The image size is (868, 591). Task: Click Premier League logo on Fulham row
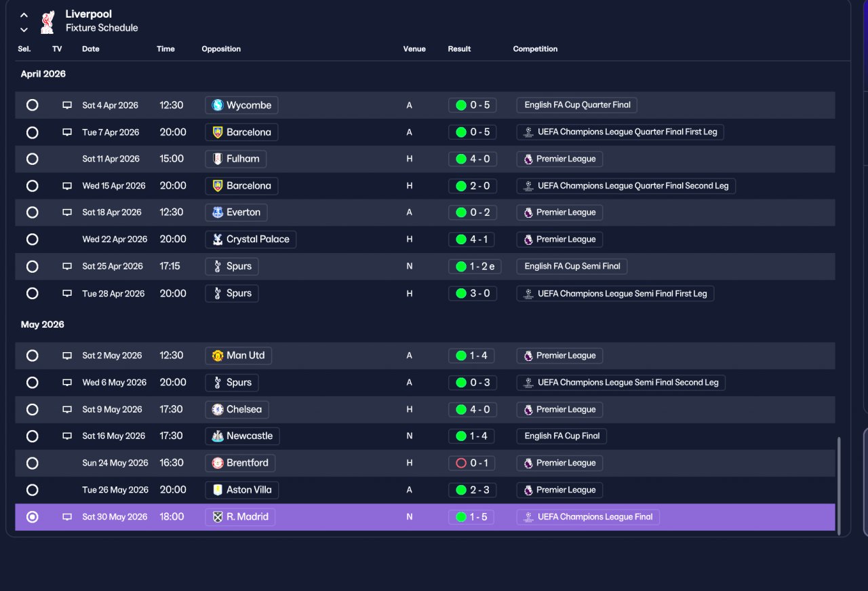[528, 159]
